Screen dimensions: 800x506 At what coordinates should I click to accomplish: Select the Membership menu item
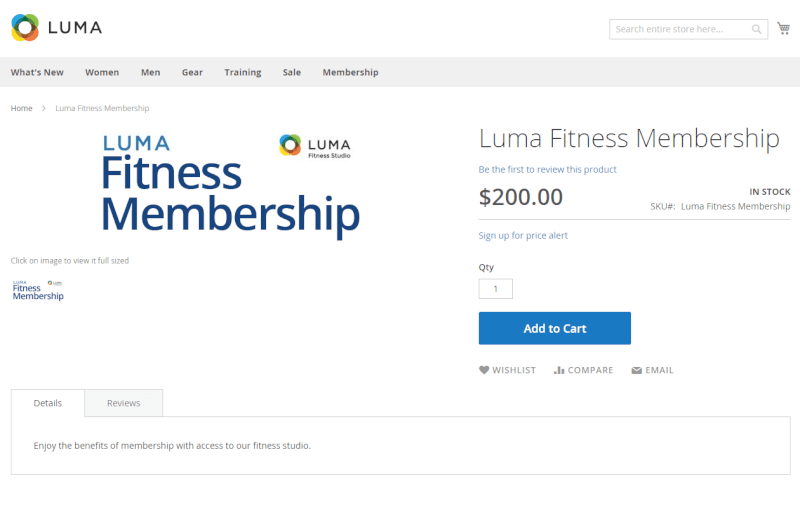350,72
